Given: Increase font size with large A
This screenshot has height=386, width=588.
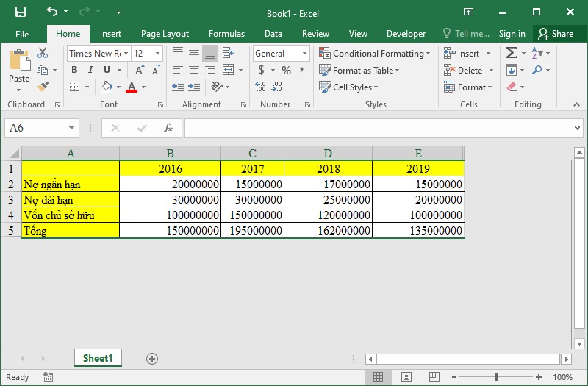Looking at the screenshot, I should tap(139, 70).
